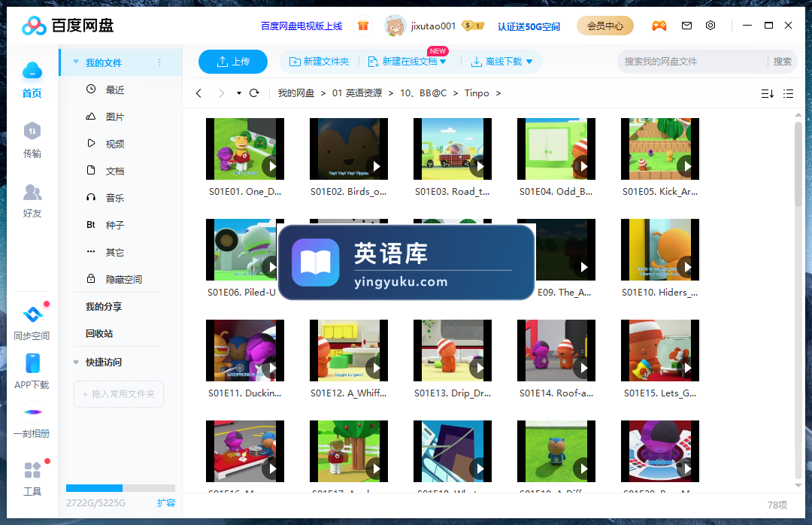
Task: Switch to list view icon
Action: [x=788, y=94]
